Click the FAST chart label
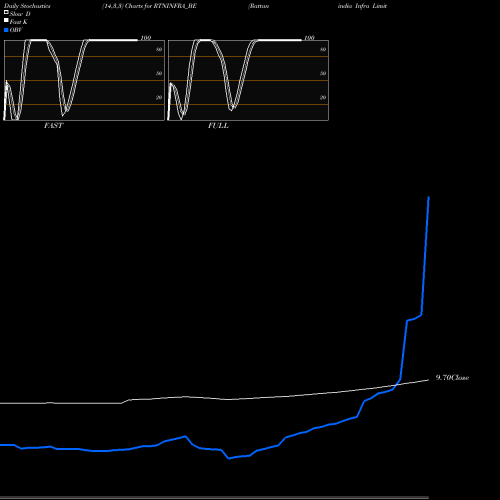This screenshot has height=500, width=500. coord(53,126)
